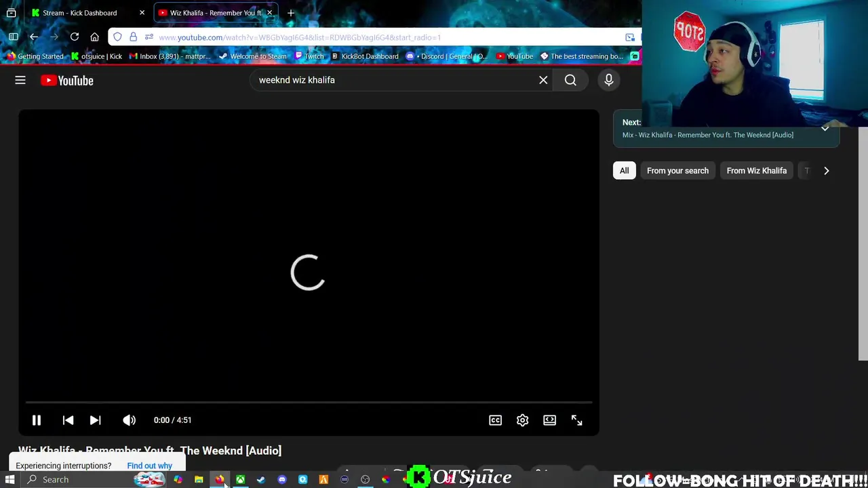Go to the YouTube home logo
This screenshot has height=488, width=868.
(67, 80)
